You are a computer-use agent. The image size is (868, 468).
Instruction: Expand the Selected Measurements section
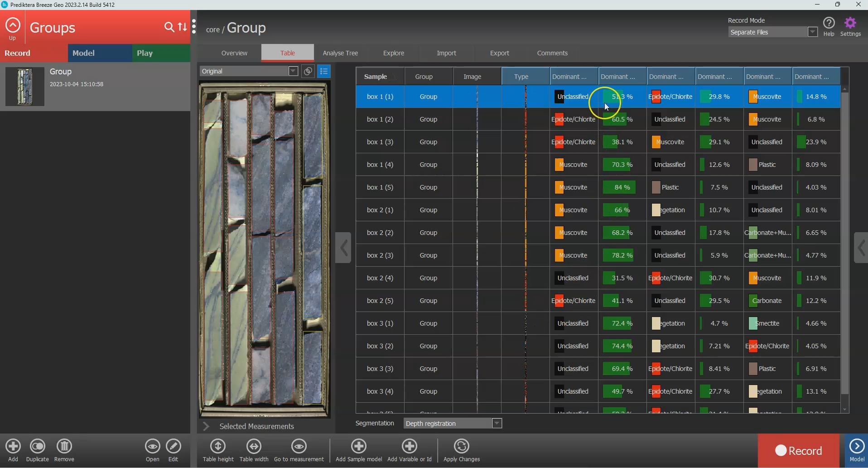pos(207,426)
